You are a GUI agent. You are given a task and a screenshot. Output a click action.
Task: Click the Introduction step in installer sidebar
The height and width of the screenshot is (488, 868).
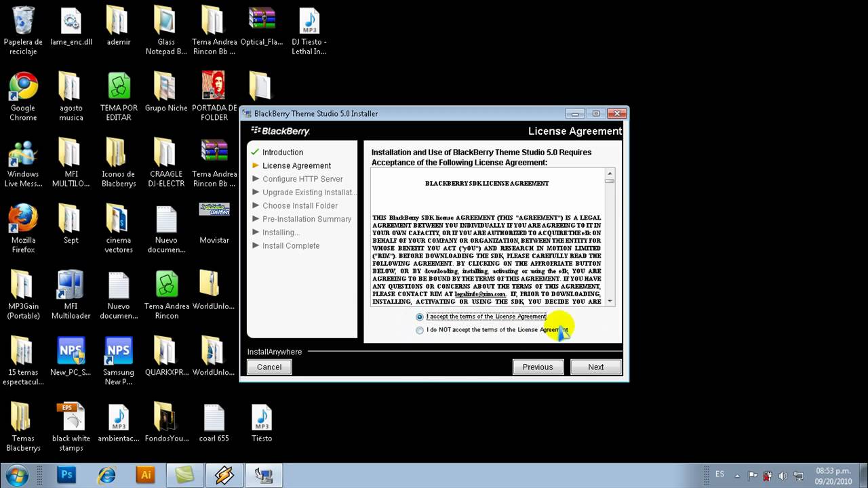pos(283,152)
